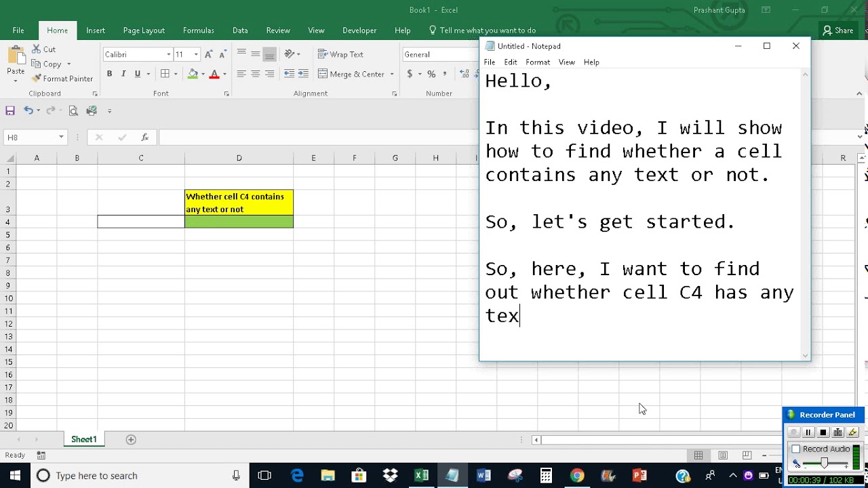Align cell text to the left
The image size is (868, 488).
coord(241,74)
